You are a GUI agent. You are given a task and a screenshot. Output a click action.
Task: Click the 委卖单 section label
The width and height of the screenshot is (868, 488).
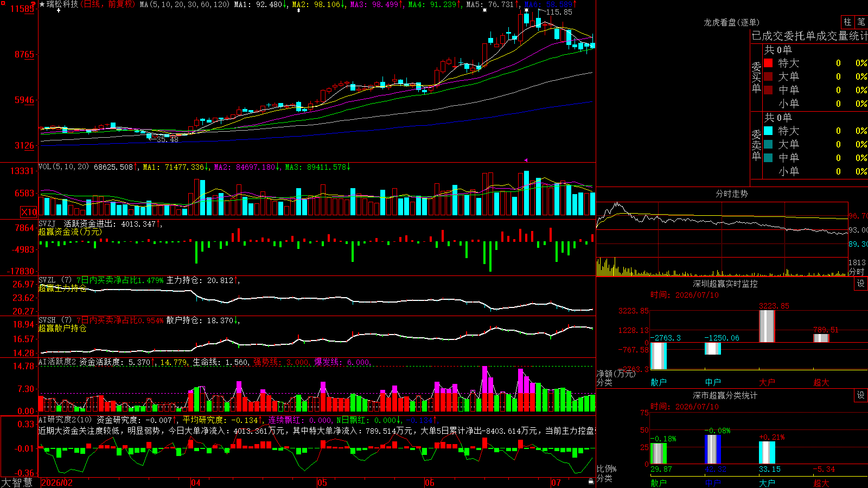pyautogui.click(x=756, y=145)
